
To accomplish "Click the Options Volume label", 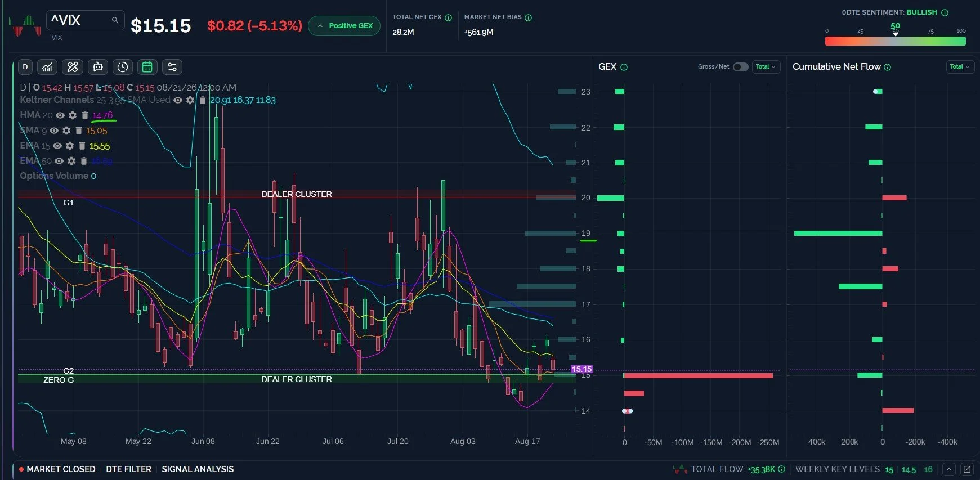I will (x=54, y=176).
